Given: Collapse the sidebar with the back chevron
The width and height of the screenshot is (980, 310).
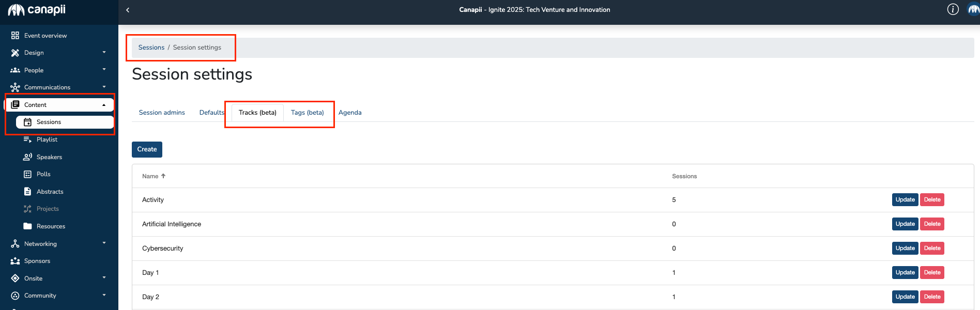Looking at the screenshot, I should [x=128, y=10].
